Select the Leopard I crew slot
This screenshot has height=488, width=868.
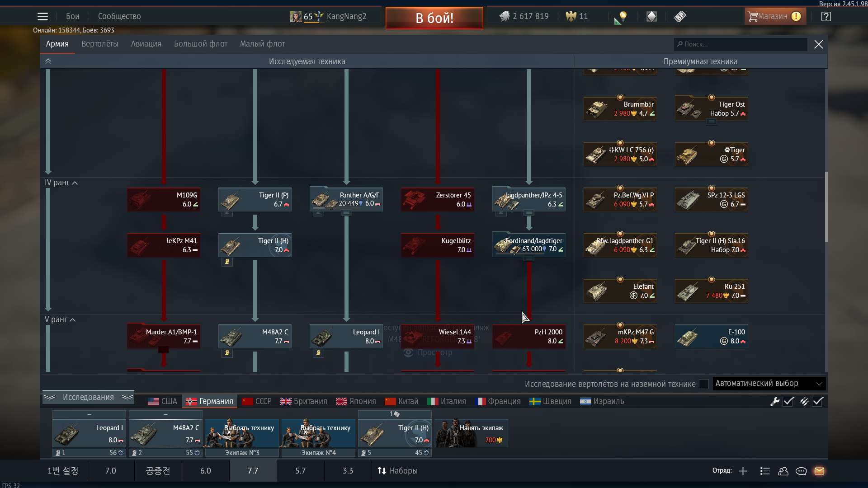[x=89, y=433]
